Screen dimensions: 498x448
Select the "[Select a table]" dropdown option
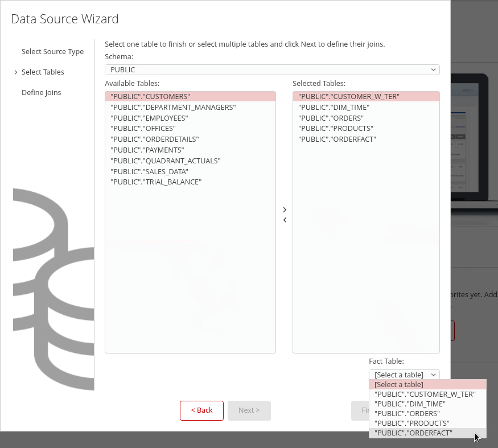coord(399,385)
